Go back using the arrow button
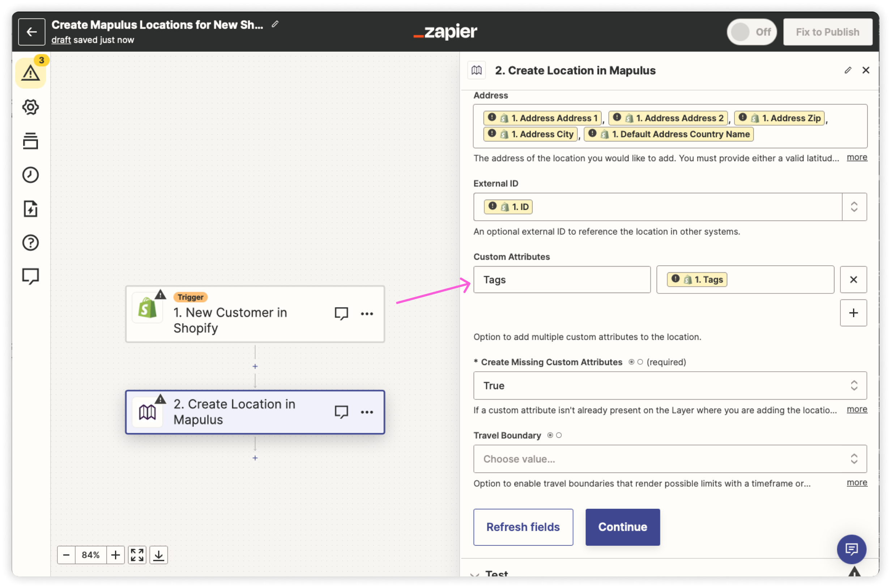The image size is (891, 588). pos(31,32)
